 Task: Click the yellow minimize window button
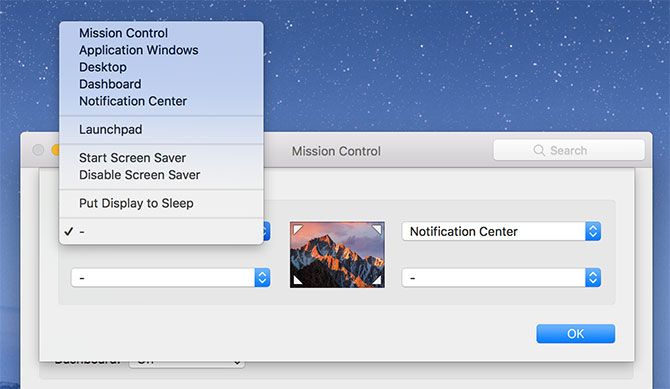55,150
